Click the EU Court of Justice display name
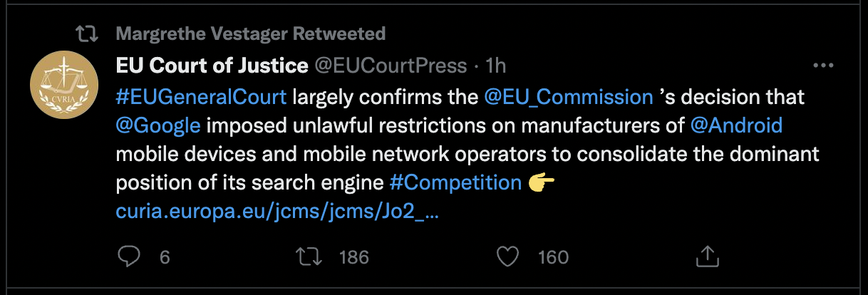 pos(211,66)
